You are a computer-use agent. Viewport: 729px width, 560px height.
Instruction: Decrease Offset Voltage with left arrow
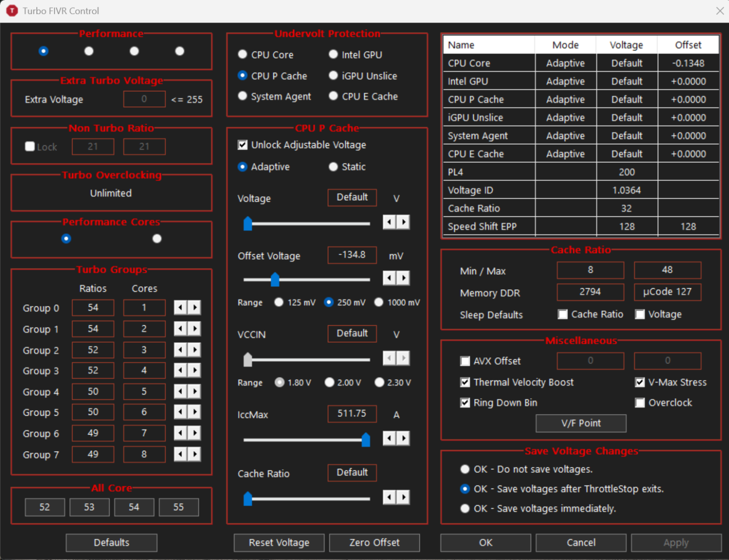[389, 278]
